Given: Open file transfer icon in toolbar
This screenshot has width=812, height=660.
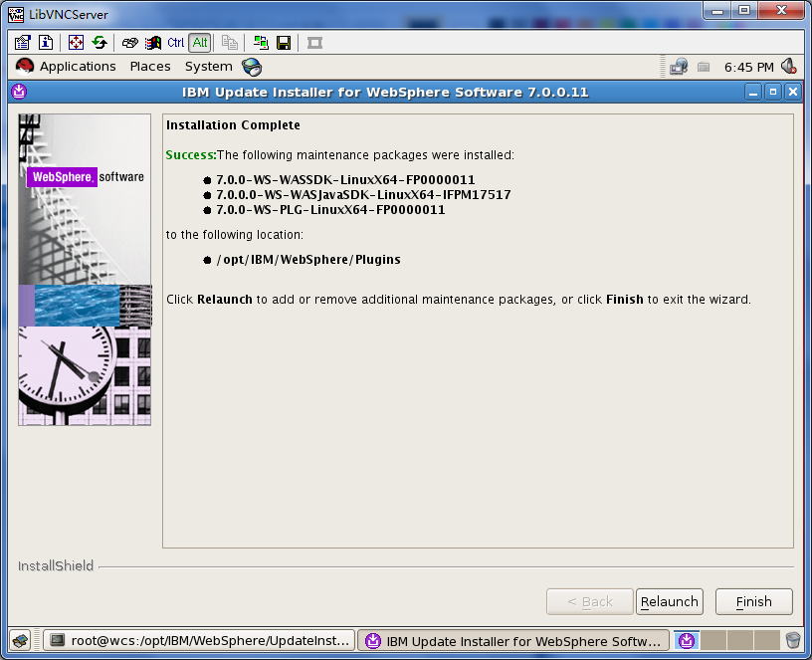Looking at the screenshot, I should (261, 43).
